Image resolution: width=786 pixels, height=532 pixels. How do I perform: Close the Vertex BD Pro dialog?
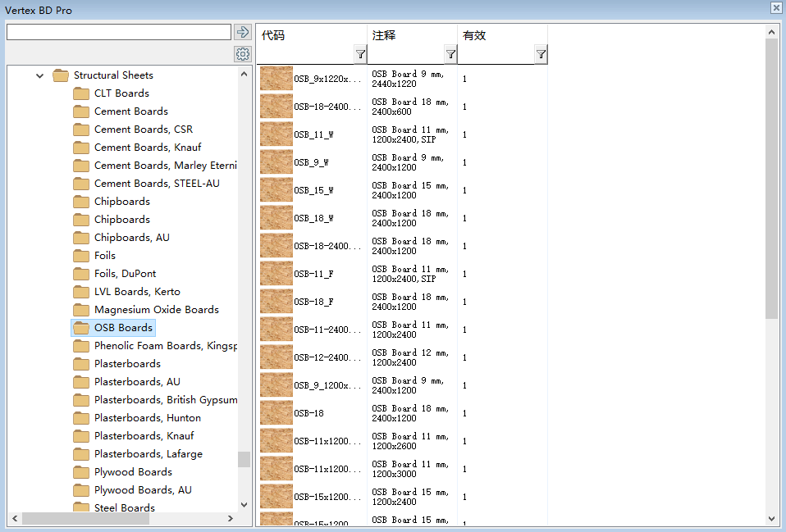(776, 7)
